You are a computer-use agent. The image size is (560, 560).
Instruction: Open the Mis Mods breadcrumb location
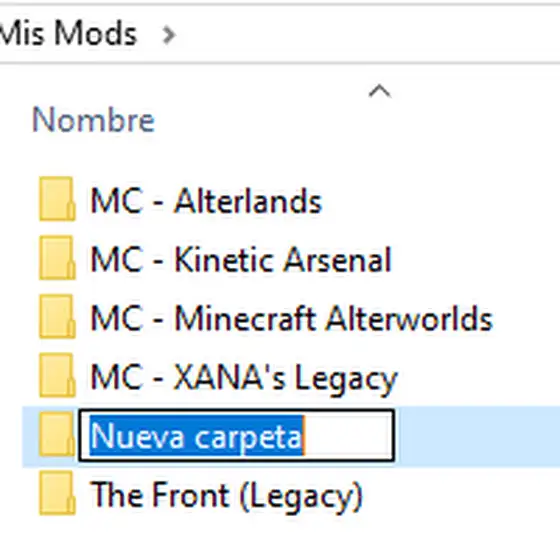pos(68,33)
